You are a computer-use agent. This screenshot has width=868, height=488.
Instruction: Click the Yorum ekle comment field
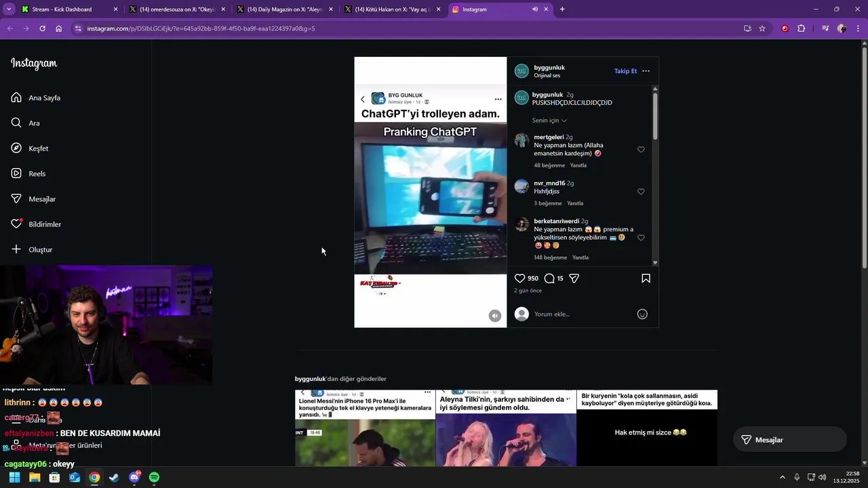coord(583,314)
